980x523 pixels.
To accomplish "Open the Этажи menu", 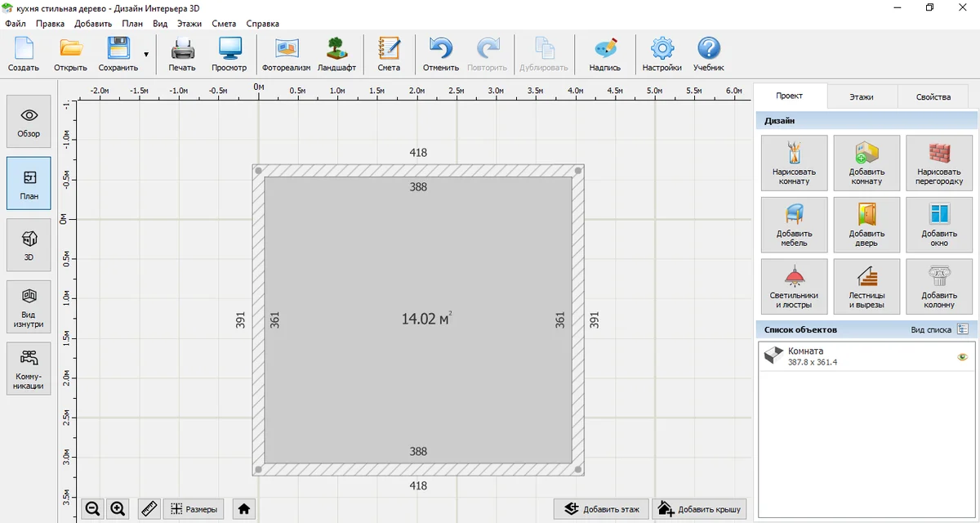I will 189,24.
